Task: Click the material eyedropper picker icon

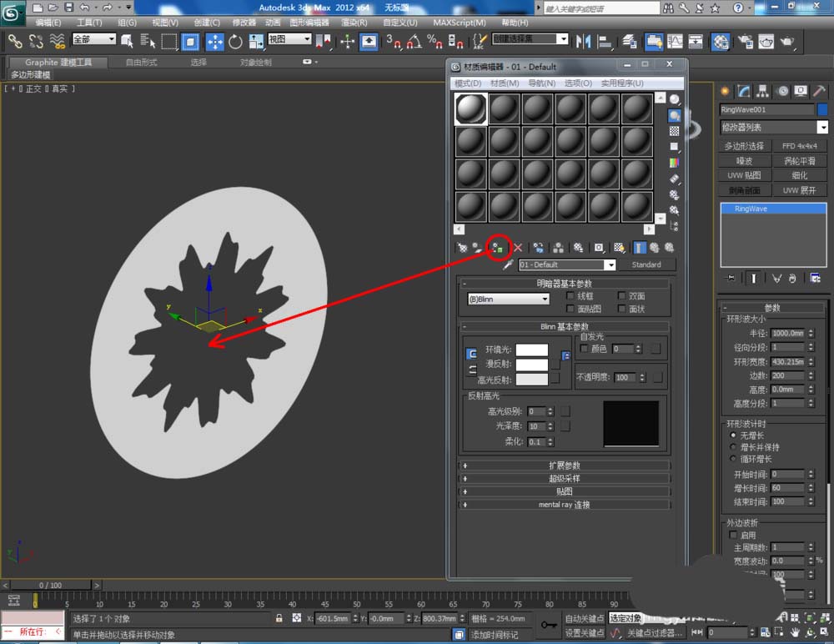Action: 508,264
